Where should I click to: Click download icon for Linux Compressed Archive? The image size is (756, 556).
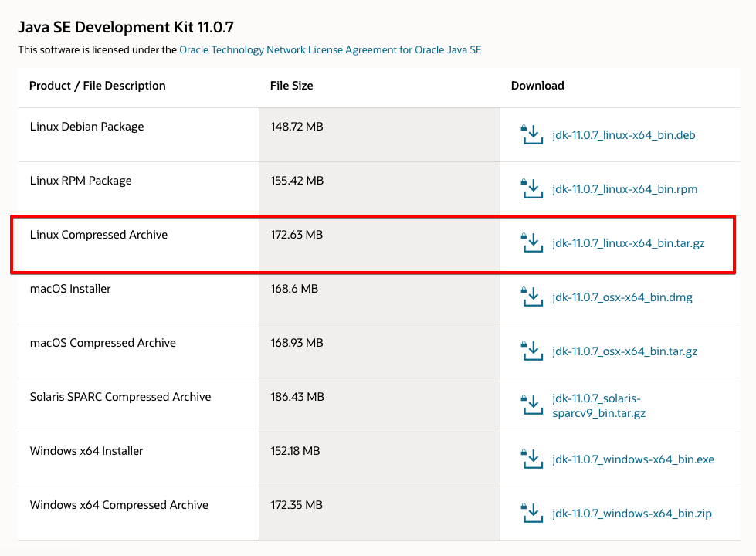[532, 242]
